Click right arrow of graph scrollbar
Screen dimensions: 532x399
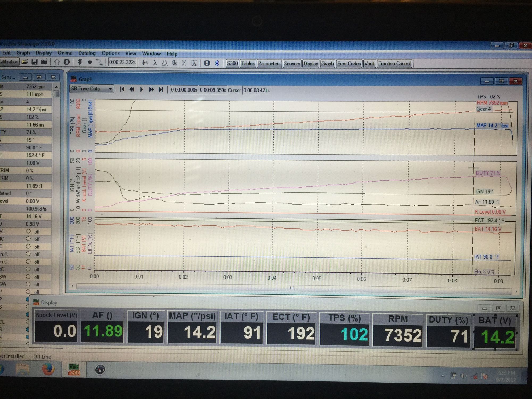(x=516, y=292)
